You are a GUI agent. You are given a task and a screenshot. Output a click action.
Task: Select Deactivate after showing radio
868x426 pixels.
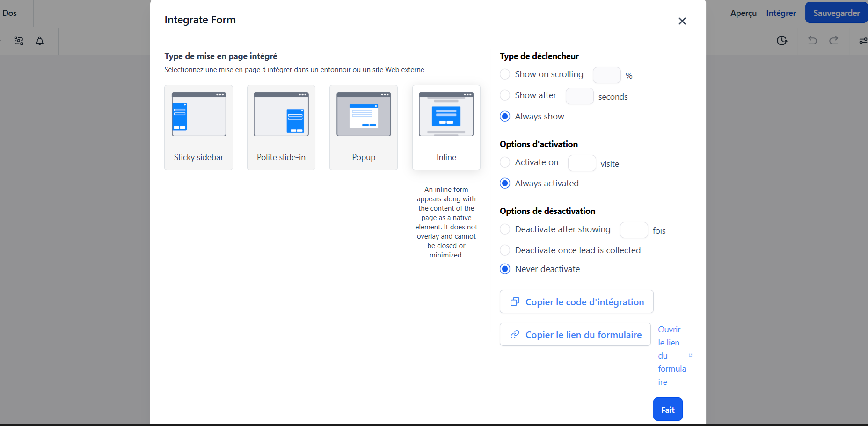[505, 229]
